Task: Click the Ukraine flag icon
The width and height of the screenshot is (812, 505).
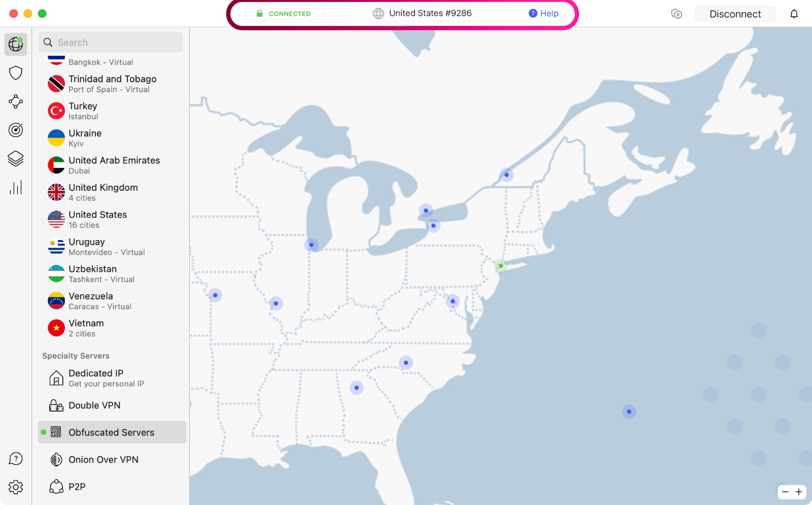Action: [x=56, y=138]
